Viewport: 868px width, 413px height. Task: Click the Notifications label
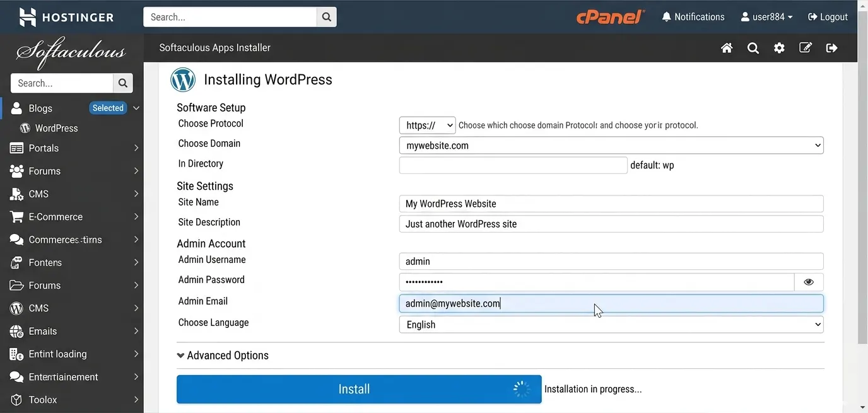tap(700, 17)
